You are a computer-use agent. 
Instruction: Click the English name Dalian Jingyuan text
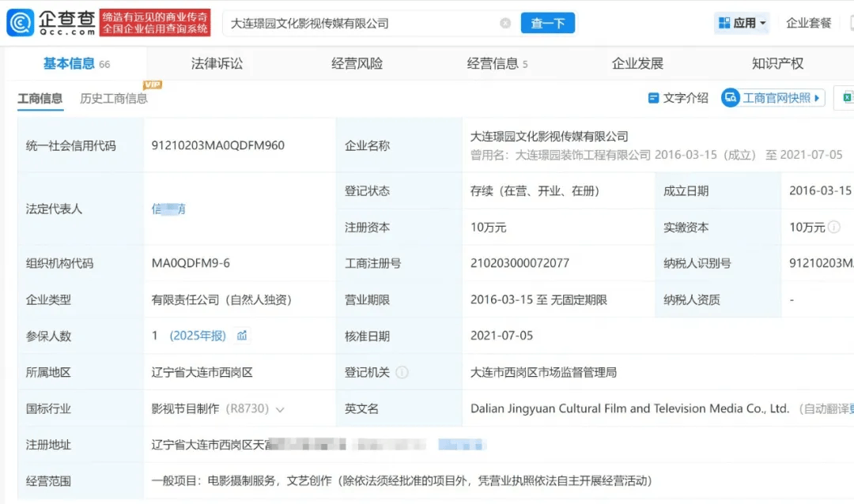click(x=629, y=408)
